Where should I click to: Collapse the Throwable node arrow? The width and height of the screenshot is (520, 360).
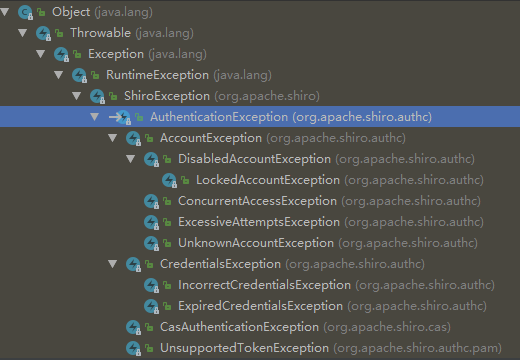point(23,33)
